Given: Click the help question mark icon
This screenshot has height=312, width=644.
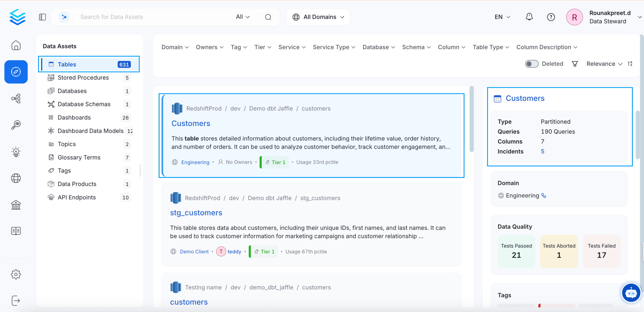Looking at the screenshot, I should click(x=551, y=17).
